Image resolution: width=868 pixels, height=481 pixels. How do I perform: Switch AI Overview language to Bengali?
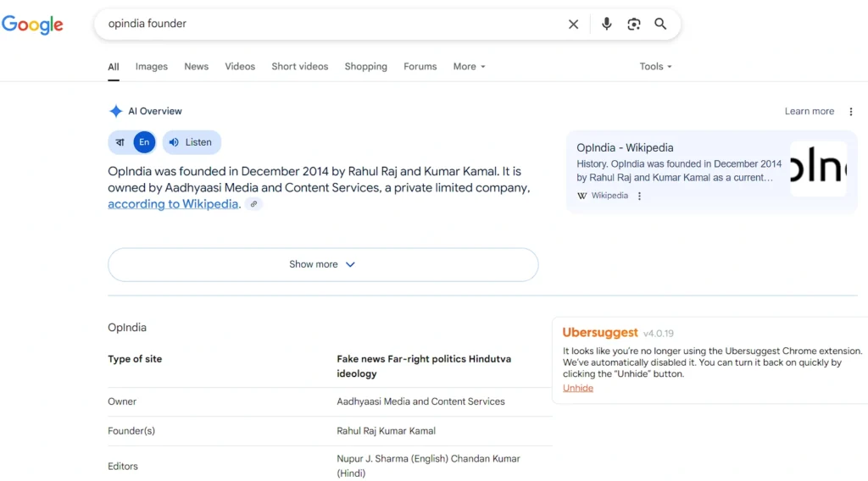[x=120, y=142]
